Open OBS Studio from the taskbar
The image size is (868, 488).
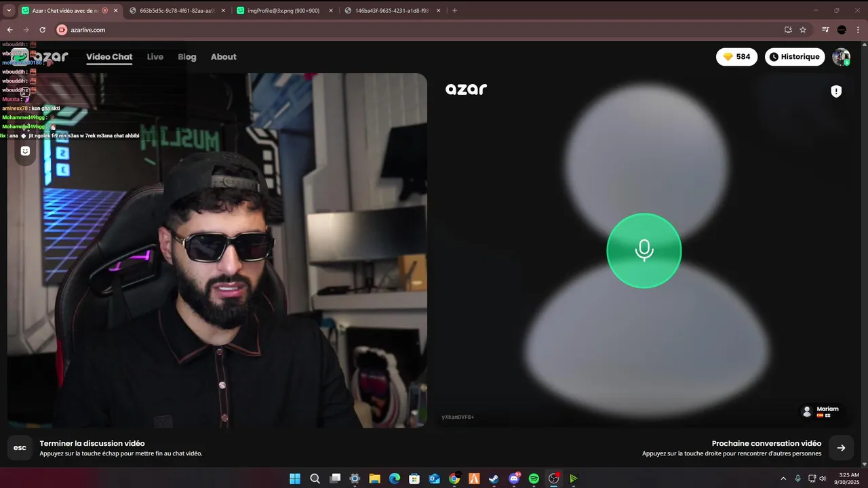pyautogui.click(x=554, y=479)
